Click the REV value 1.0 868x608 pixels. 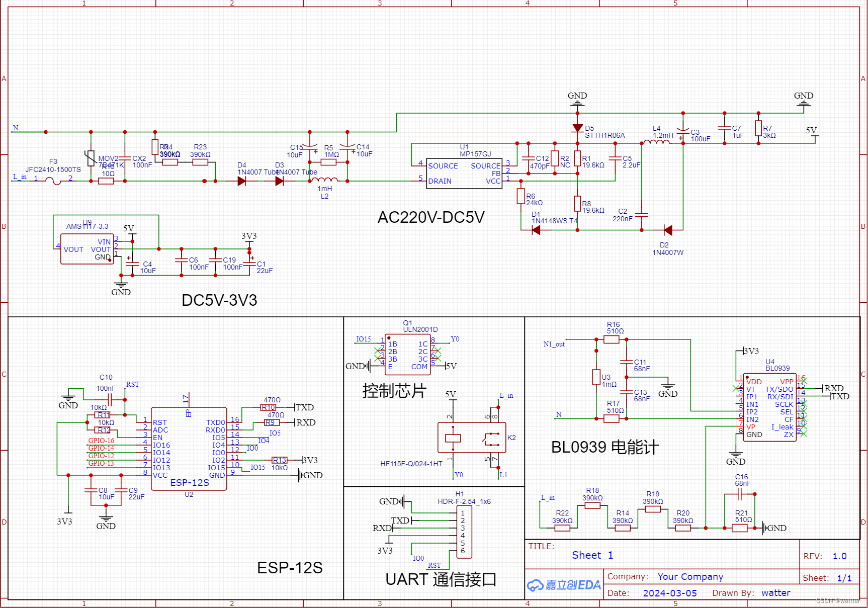point(839,556)
